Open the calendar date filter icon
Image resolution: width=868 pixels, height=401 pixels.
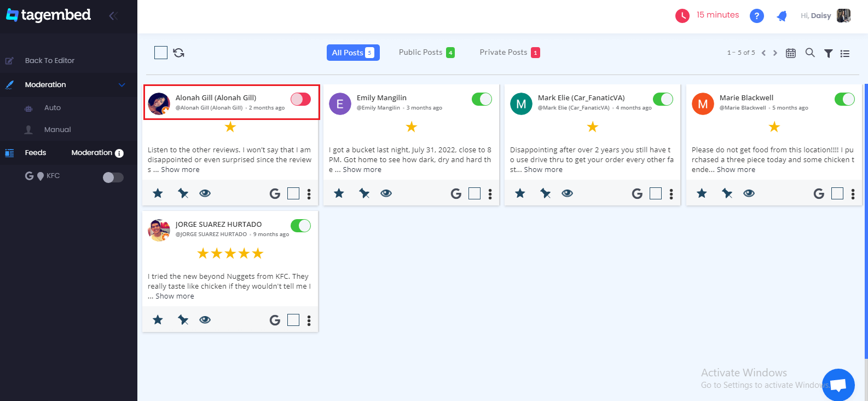click(x=791, y=53)
